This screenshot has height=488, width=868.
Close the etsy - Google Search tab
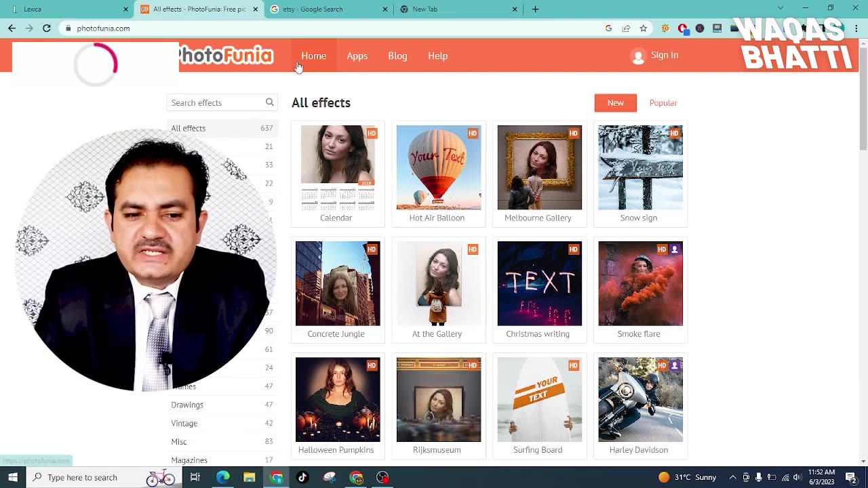(385, 9)
